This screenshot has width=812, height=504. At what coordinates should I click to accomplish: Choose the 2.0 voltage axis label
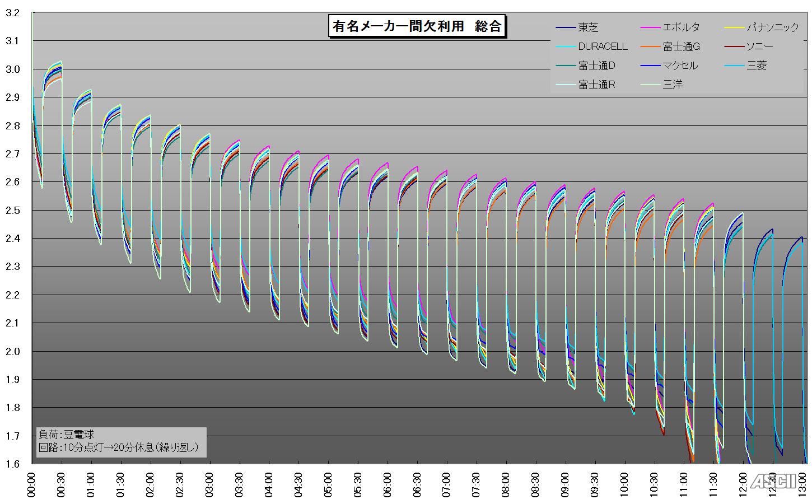click(x=12, y=352)
